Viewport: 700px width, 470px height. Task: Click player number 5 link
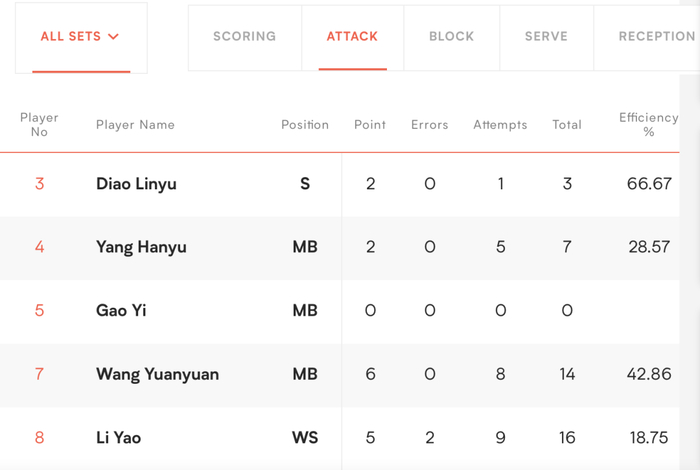point(40,311)
